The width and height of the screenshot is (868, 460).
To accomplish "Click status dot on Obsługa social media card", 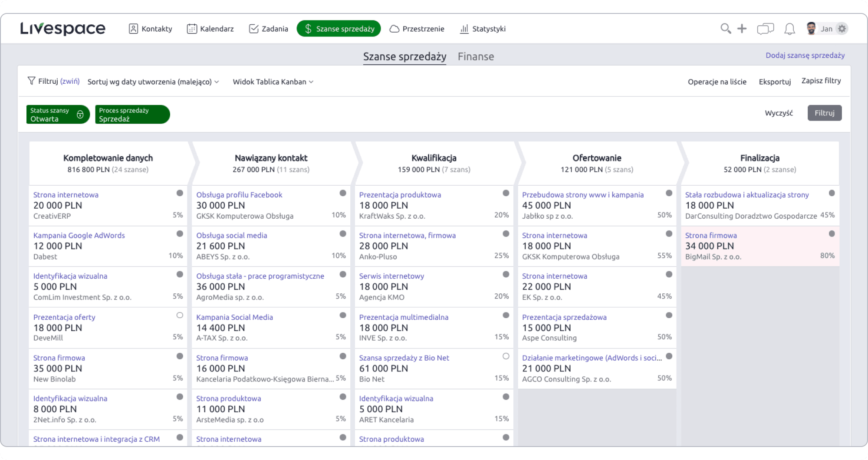I will (343, 234).
